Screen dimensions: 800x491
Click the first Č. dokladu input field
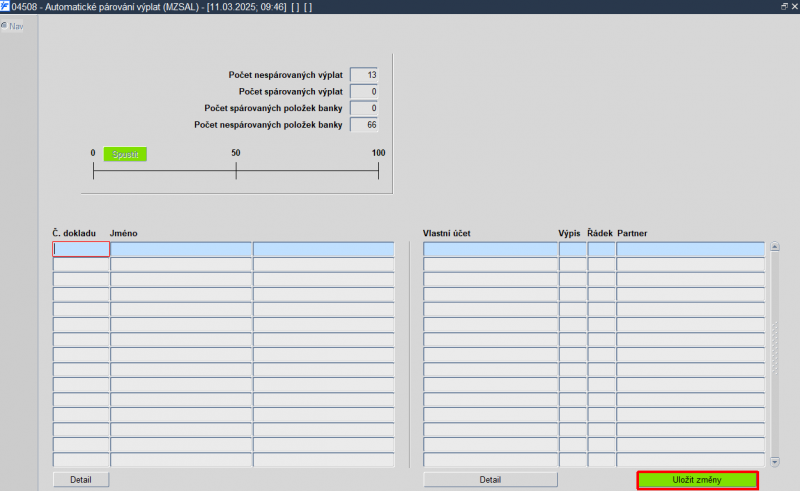coord(81,249)
